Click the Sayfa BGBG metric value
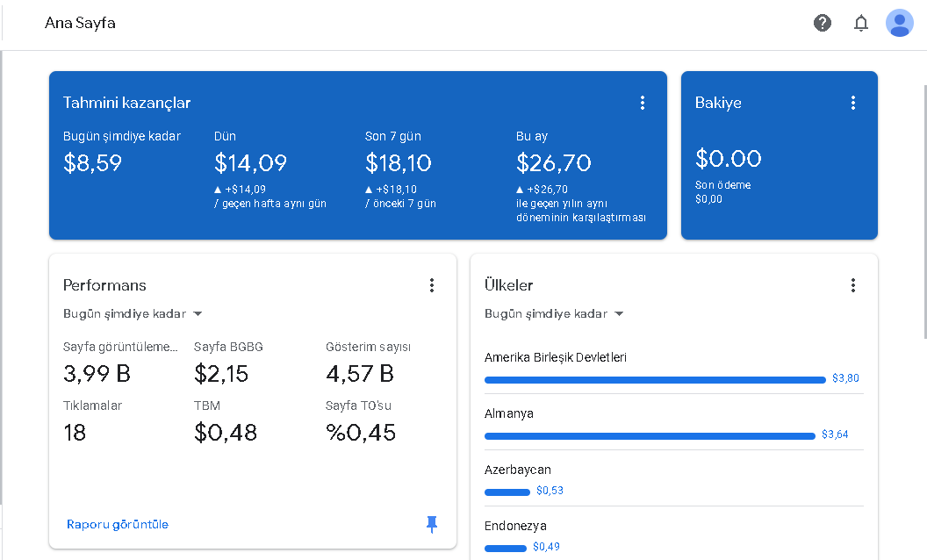 pyautogui.click(x=221, y=374)
